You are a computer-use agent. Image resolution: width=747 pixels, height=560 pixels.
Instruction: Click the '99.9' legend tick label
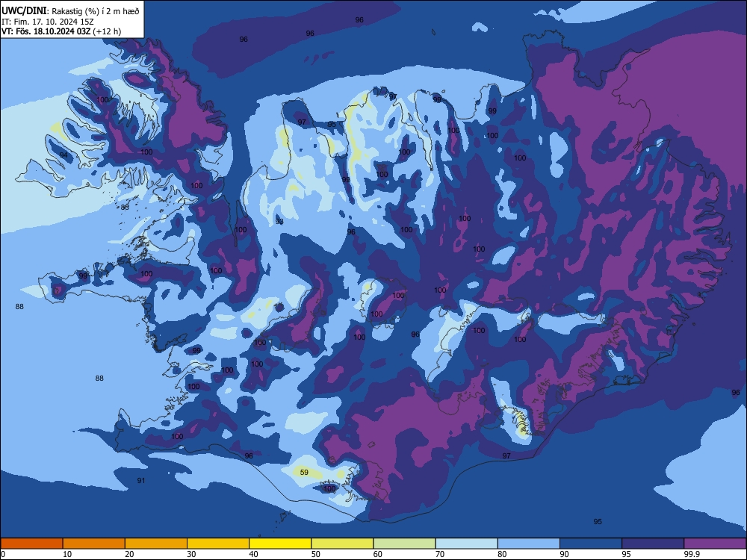point(692,554)
